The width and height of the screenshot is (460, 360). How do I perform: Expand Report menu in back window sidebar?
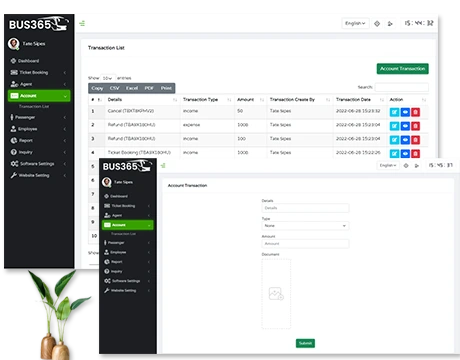[x=39, y=140]
